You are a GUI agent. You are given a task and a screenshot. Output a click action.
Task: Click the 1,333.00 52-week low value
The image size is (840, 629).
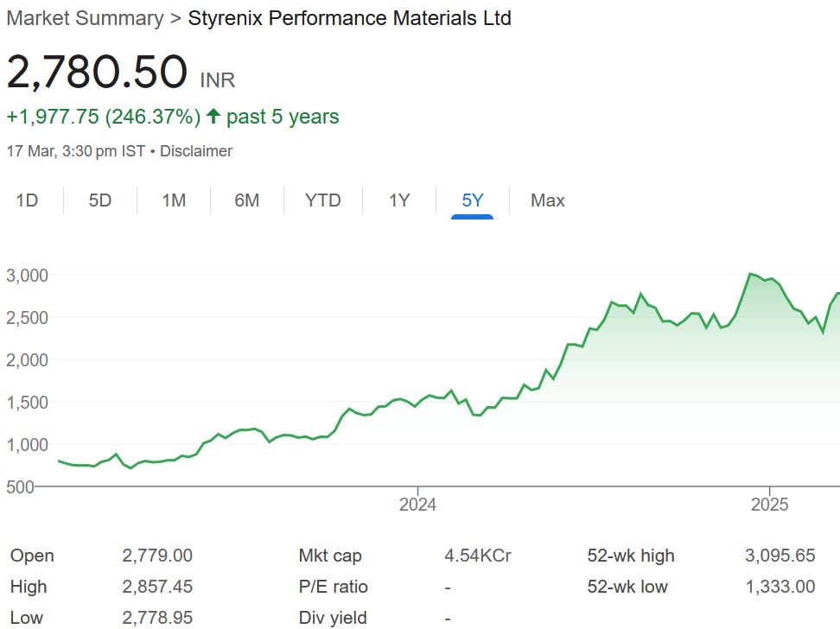(780, 587)
